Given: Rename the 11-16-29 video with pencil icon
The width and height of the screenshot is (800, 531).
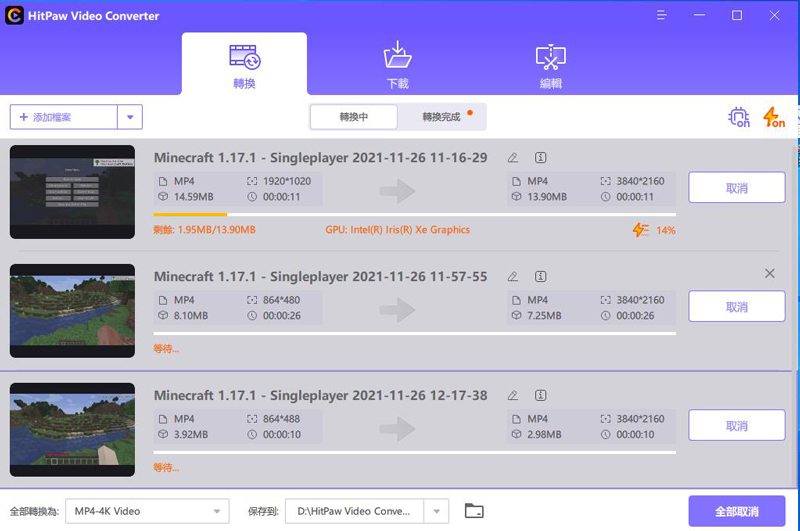Looking at the screenshot, I should pyautogui.click(x=513, y=158).
